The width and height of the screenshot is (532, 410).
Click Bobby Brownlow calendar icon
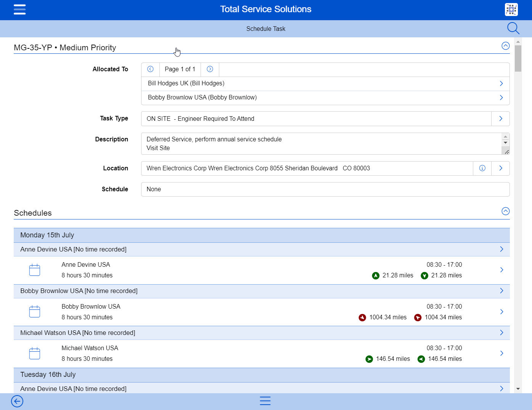35,312
